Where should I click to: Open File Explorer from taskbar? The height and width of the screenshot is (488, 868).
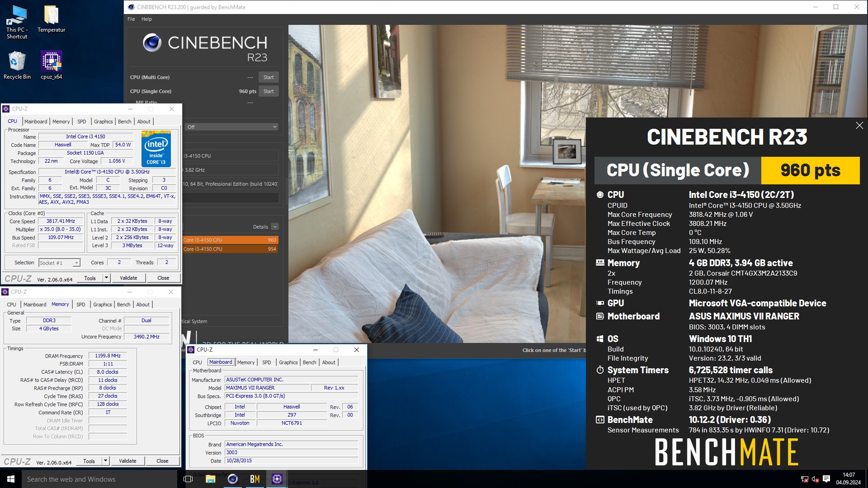[210, 479]
